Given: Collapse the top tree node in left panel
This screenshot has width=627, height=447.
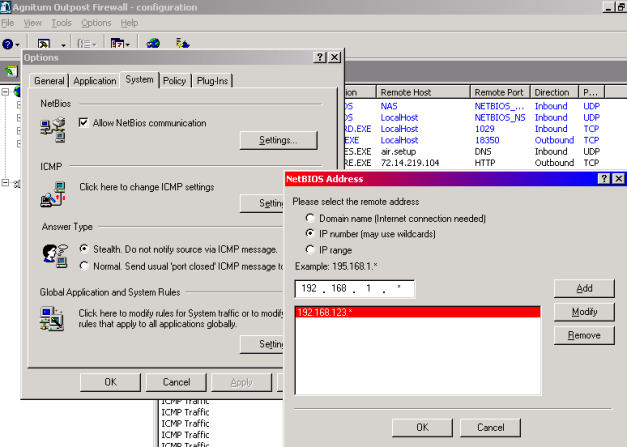Looking at the screenshot, I should pos(6,92).
